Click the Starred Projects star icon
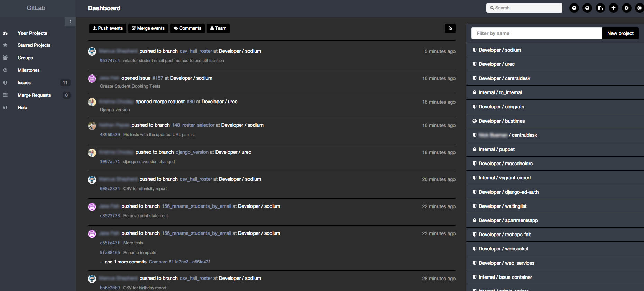644x291 pixels. point(5,45)
